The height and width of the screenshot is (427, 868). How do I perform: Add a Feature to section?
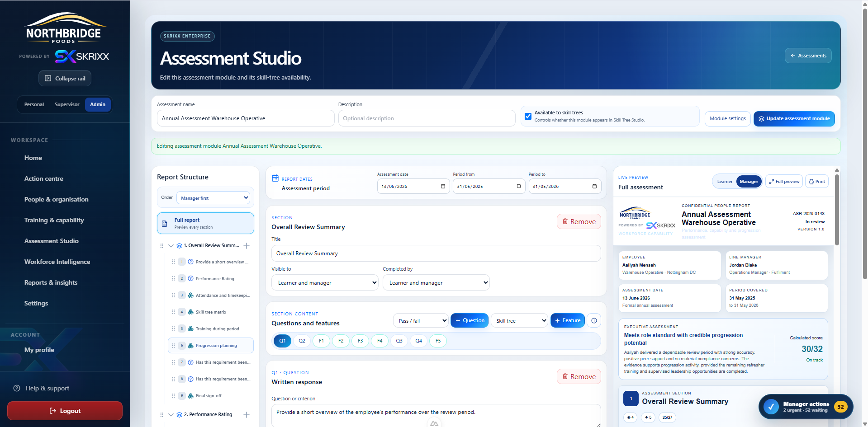click(567, 320)
